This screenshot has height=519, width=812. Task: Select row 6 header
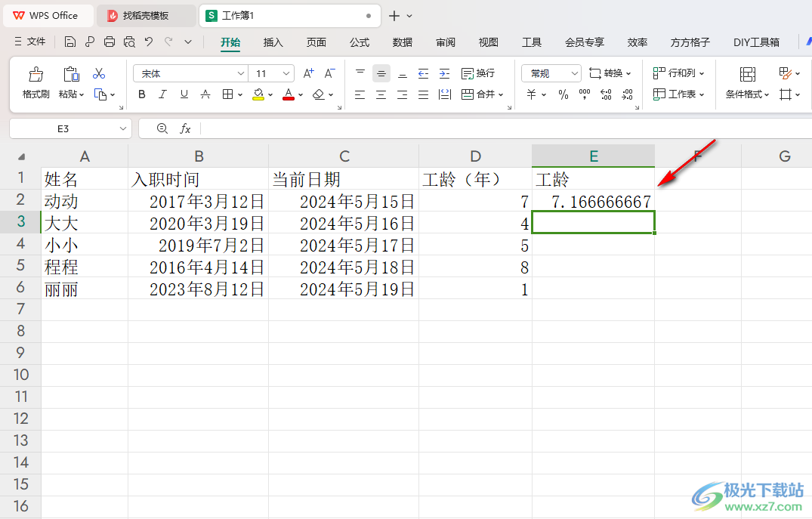20,288
